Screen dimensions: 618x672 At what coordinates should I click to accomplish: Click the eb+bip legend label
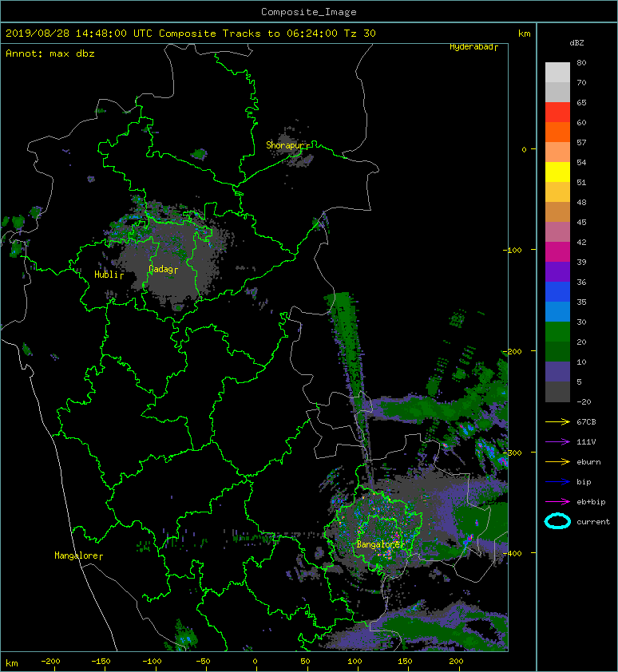coord(591,502)
